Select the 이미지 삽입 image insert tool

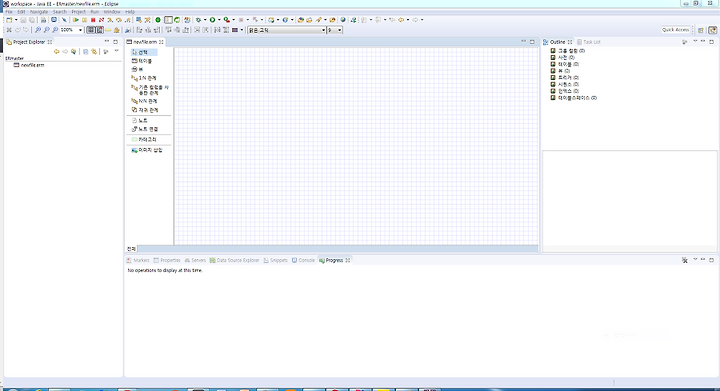click(x=147, y=150)
